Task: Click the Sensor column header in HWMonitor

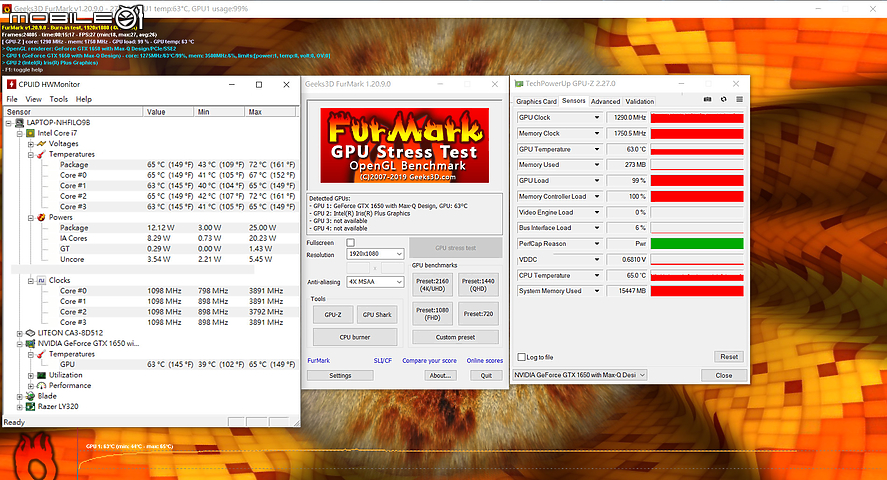Action: click(73, 112)
